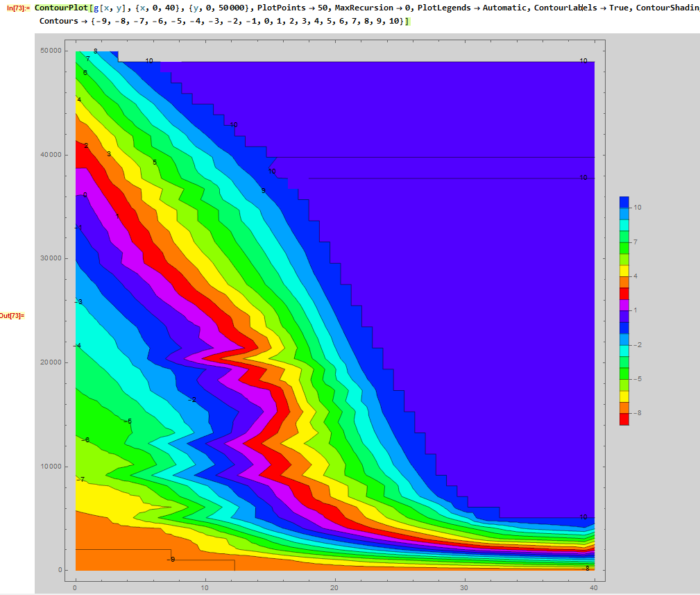Click the legend label -8
700x595 pixels.
point(638,412)
